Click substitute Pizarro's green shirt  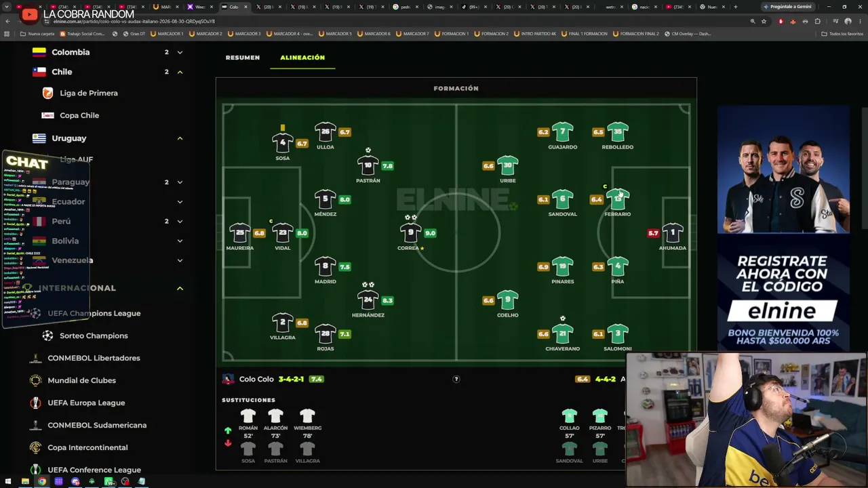pos(600,415)
